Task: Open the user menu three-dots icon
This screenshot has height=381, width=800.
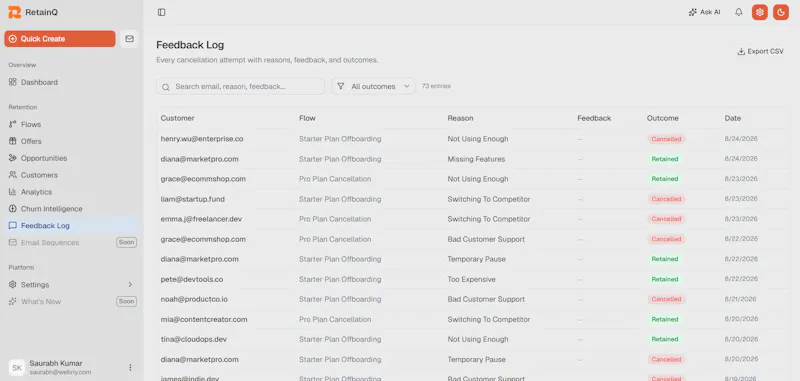Action: pyautogui.click(x=130, y=367)
